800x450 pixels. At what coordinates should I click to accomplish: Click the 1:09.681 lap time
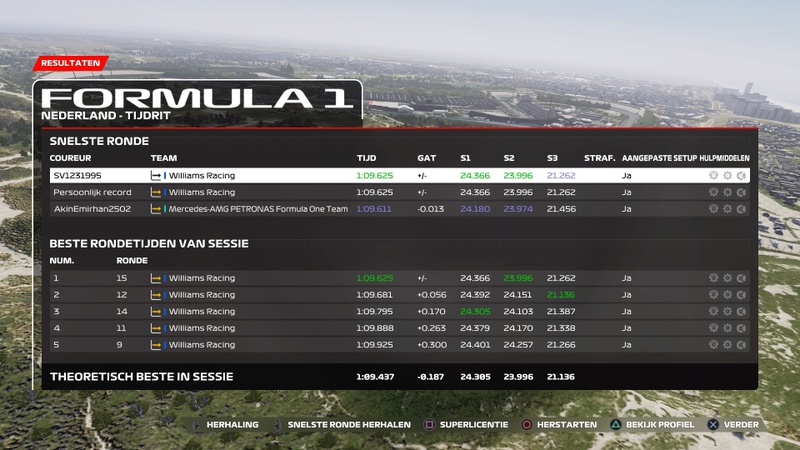(x=374, y=295)
